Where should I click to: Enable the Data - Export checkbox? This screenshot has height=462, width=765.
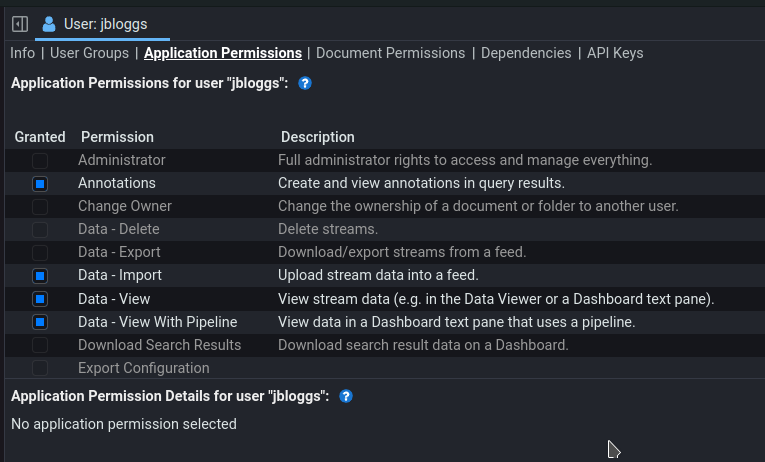point(40,253)
